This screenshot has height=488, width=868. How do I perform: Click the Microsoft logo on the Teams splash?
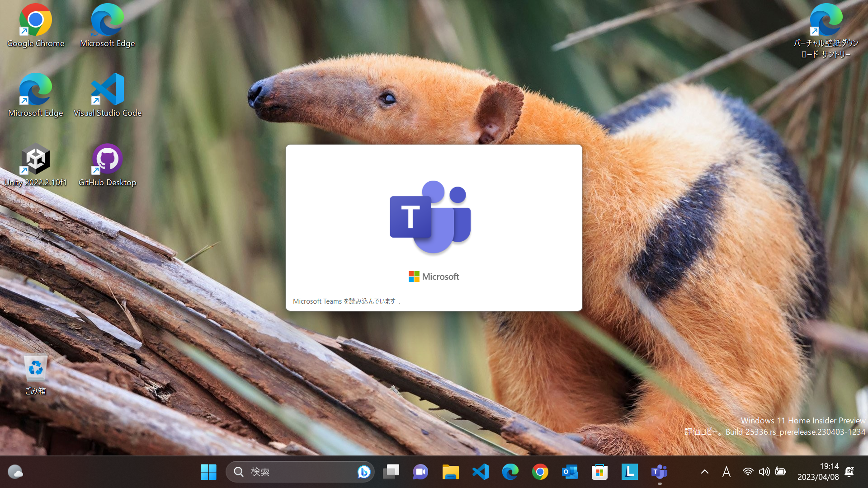[434, 277]
